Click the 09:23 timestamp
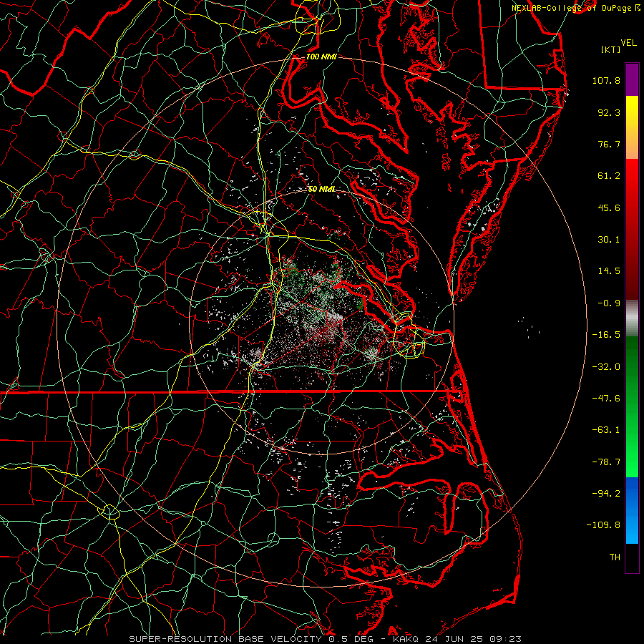Image resolution: width=644 pixels, height=644 pixels. click(505, 639)
